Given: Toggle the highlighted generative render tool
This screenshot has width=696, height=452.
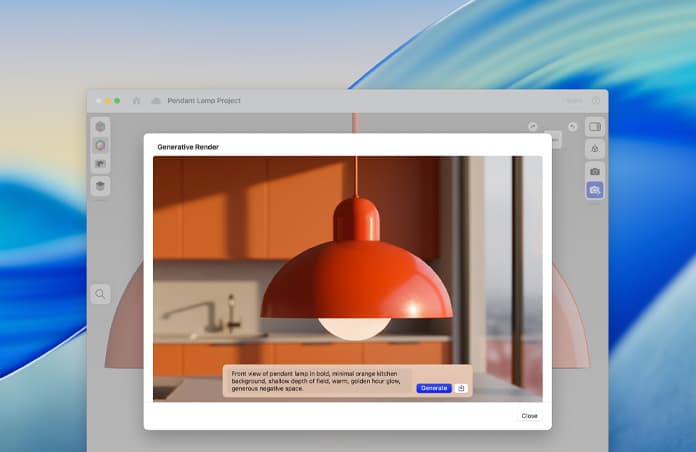Looking at the screenshot, I should pyautogui.click(x=595, y=190).
